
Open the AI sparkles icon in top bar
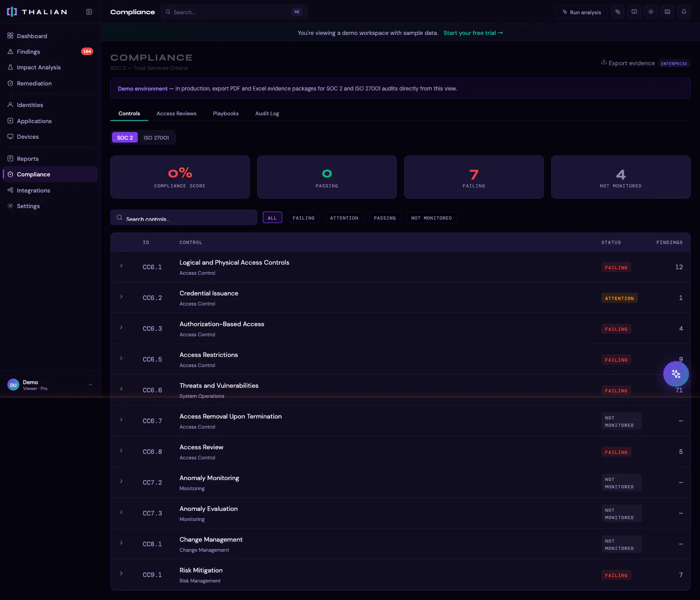pos(618,12)
